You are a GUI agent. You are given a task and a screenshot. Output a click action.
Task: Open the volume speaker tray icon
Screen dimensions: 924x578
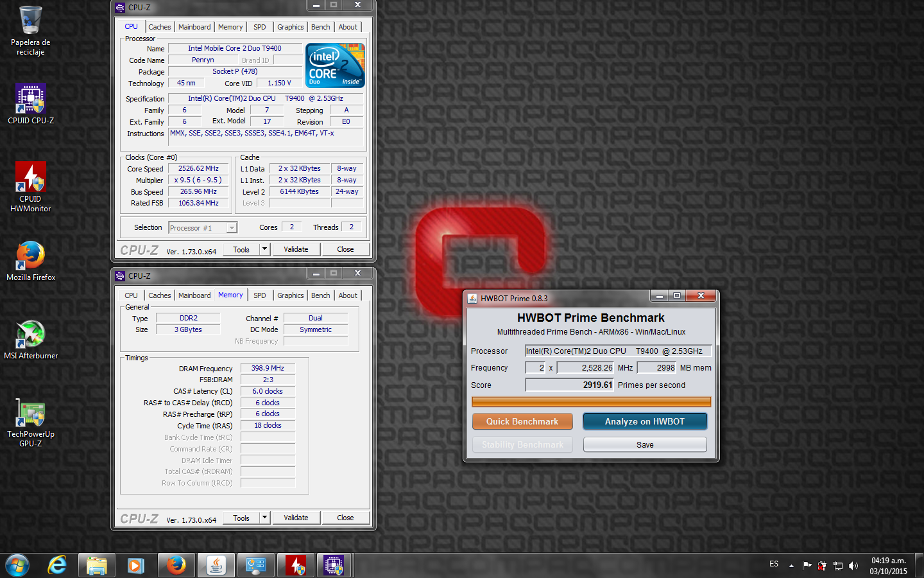tap(853, 566)
